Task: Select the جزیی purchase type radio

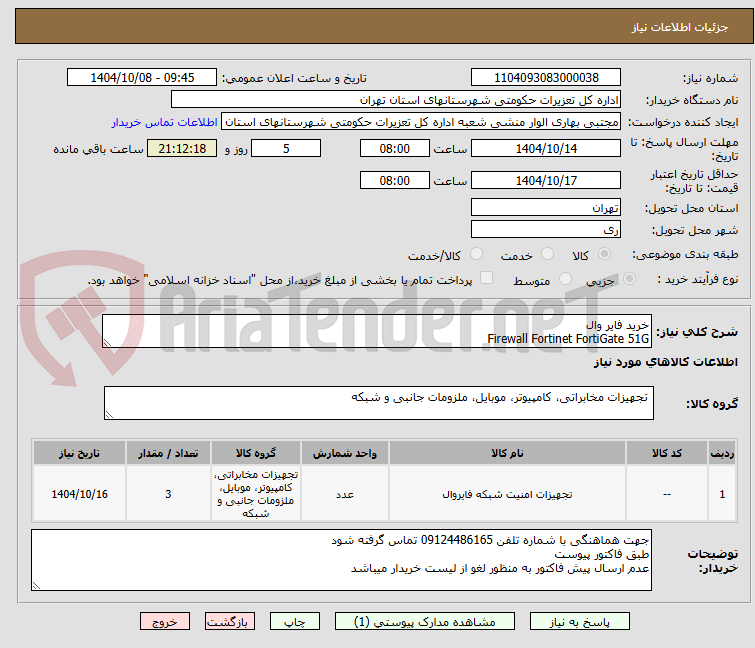Action: (x=629, y=279)
